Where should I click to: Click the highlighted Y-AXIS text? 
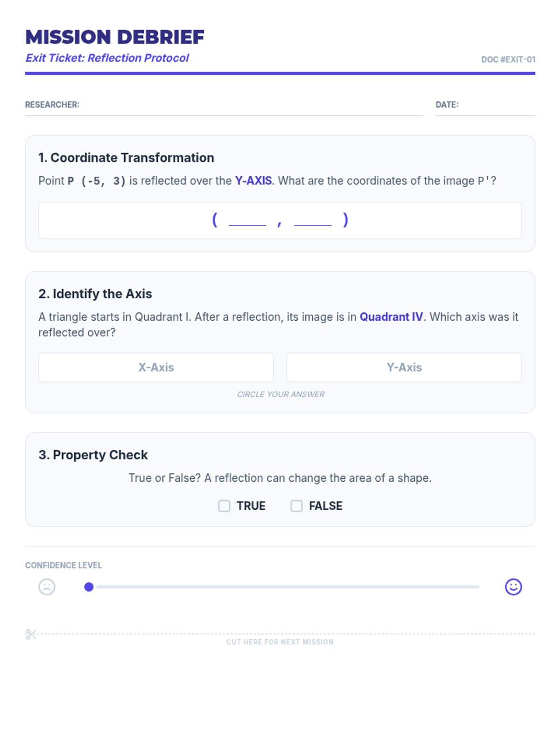(x=253, y=181)
